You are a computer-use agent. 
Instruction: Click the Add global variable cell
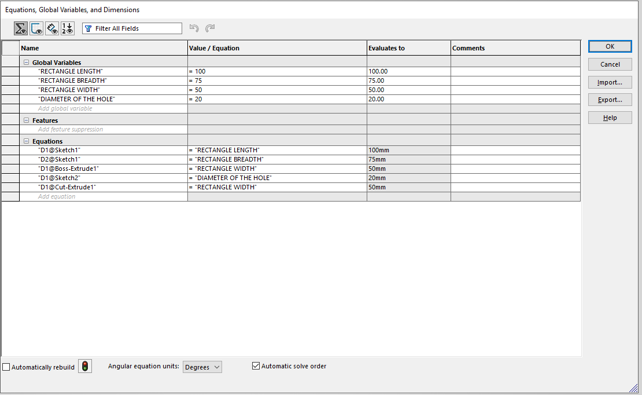coord(103,108)
